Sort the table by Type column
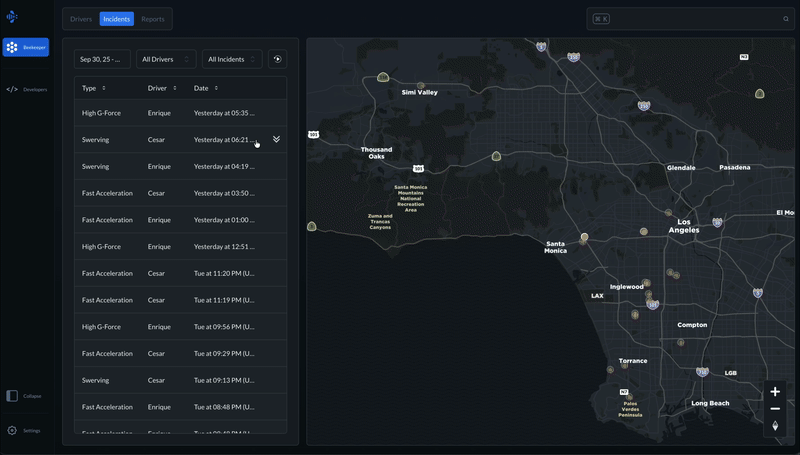The width and height of the screenshot is (800, 455). tap(103, 88)
